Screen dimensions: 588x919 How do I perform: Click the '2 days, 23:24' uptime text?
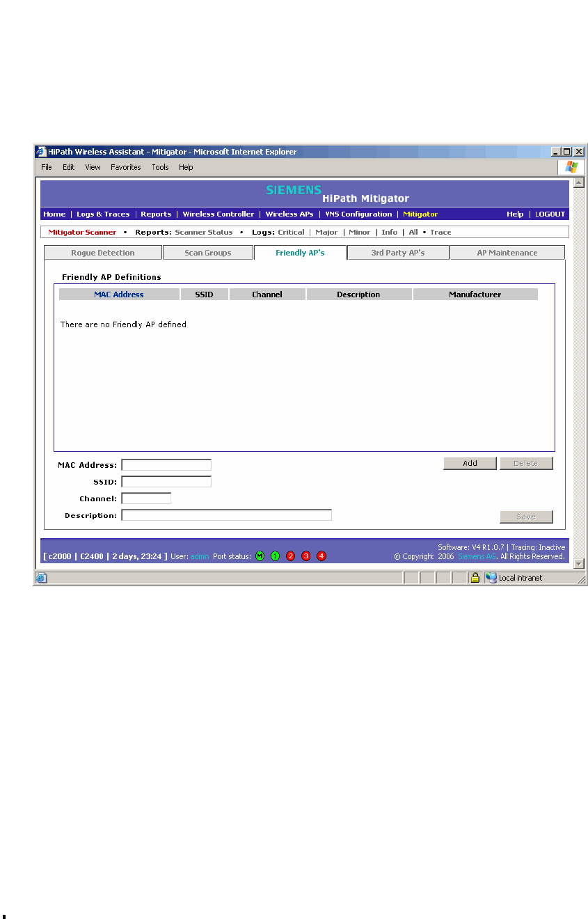[138, 556]
